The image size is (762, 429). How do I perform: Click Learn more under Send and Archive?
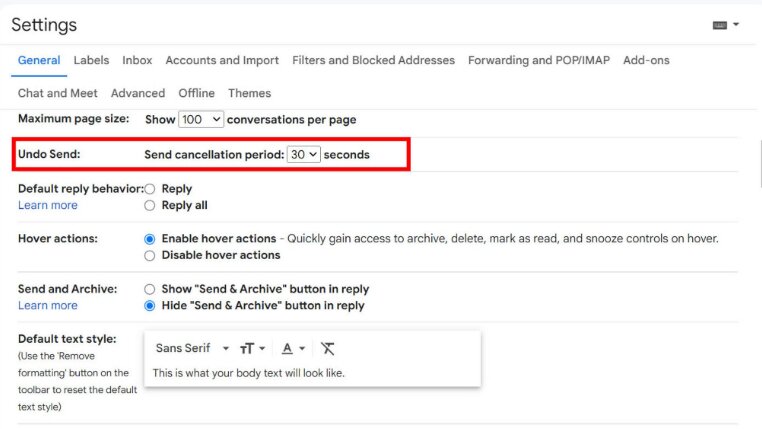coord(48,306)
